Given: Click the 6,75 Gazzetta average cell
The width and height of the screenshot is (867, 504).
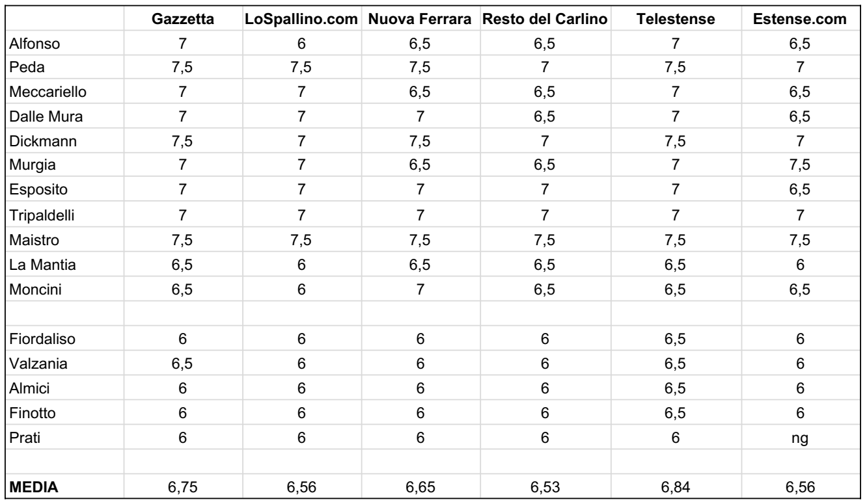Looking at the screenshot, I should point(183,487).
